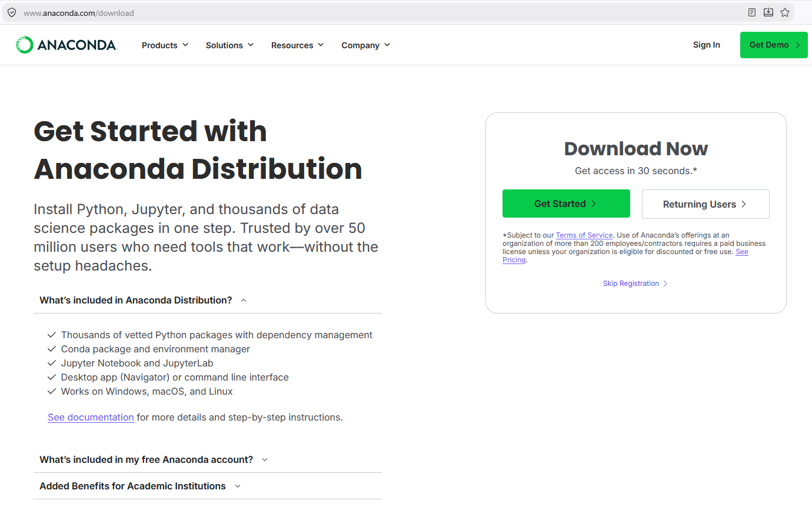Bookmark this page with the star icon
The image size is (812, 507).
click(x=785, y=12)
